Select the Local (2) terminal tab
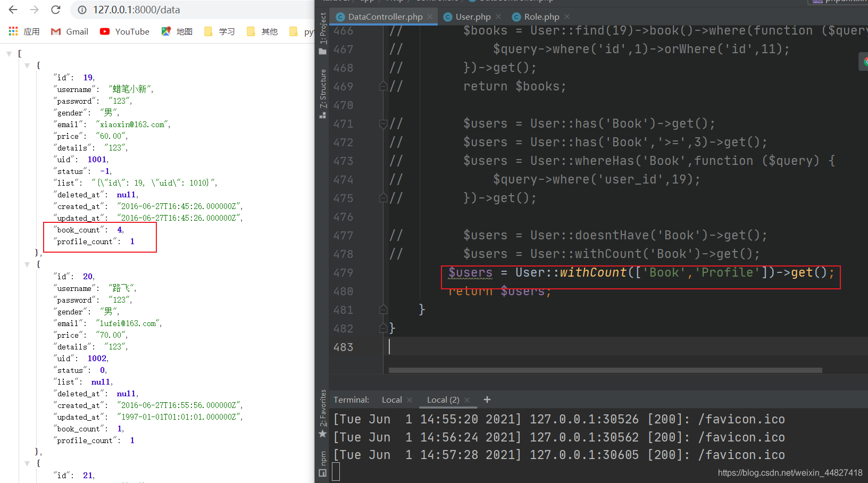Viewport: 868px width, 483px height. click(x=443, y=400)
